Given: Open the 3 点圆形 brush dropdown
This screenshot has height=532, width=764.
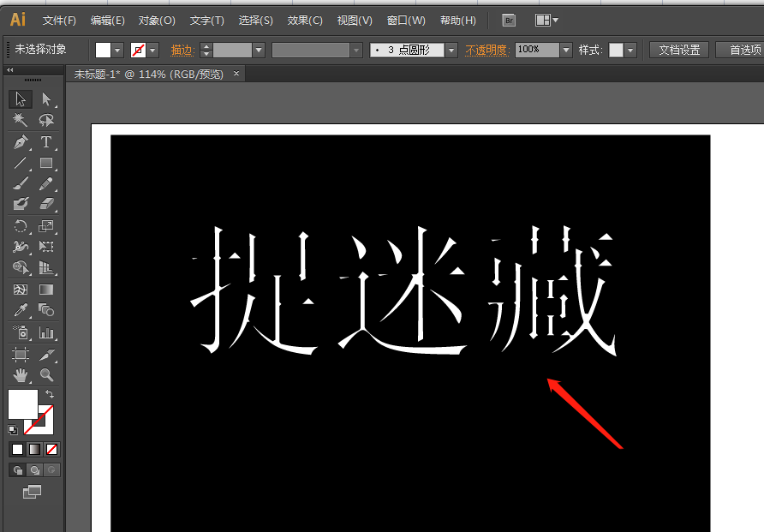Looking at the screenshot, I should (x=451, y=51).
